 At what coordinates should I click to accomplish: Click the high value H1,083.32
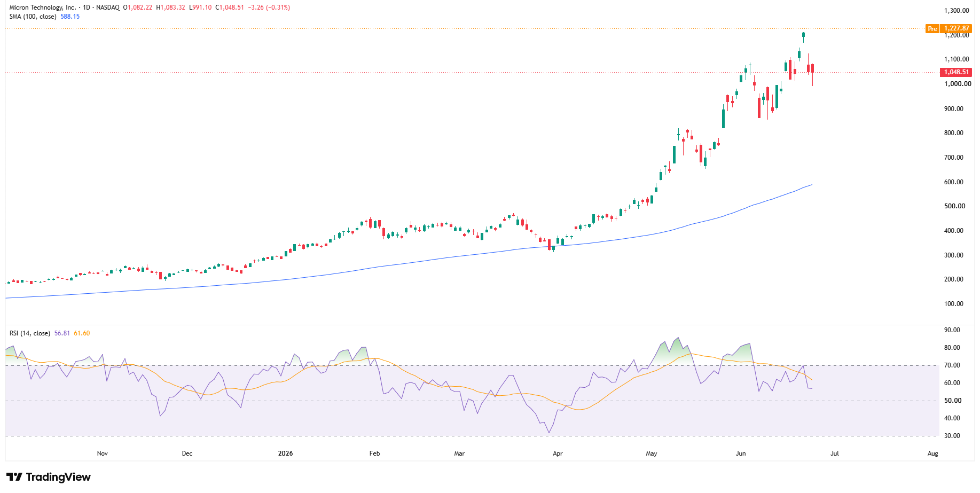click(x=171, y=7)
